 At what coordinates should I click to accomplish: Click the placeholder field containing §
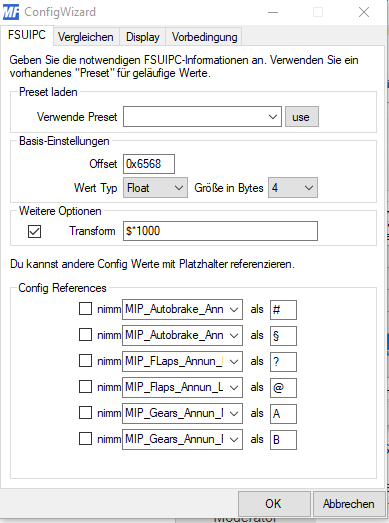(x=283, y=336)
